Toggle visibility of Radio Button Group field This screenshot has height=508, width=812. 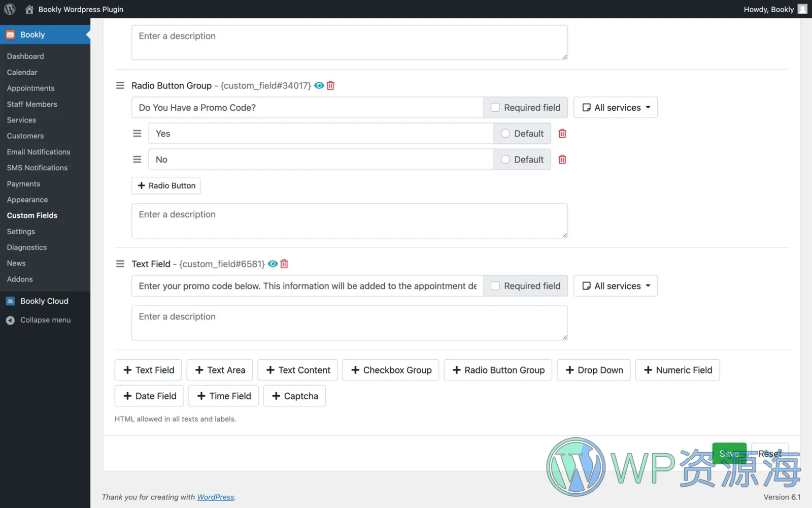click(x=319, y=85)
